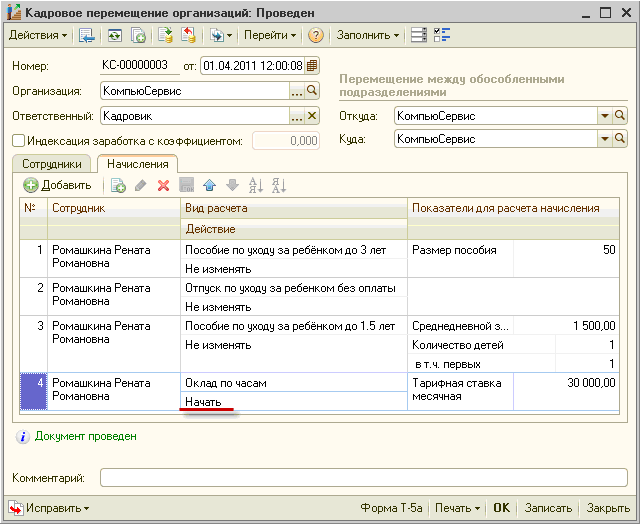Click the date field 01.04.2011 12:00:08
Screen dimensions: 640x524
tap(252, 66)
